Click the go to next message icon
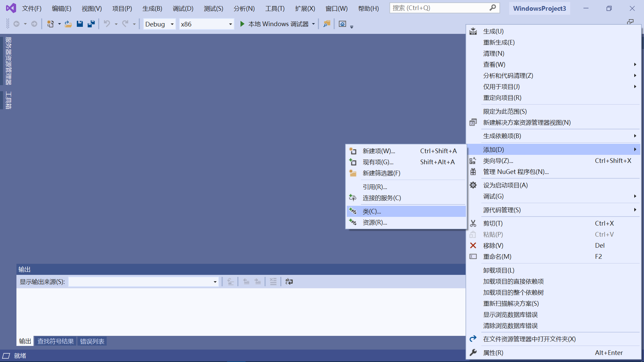This screenshot has height=362, width=644. point(258,282)
